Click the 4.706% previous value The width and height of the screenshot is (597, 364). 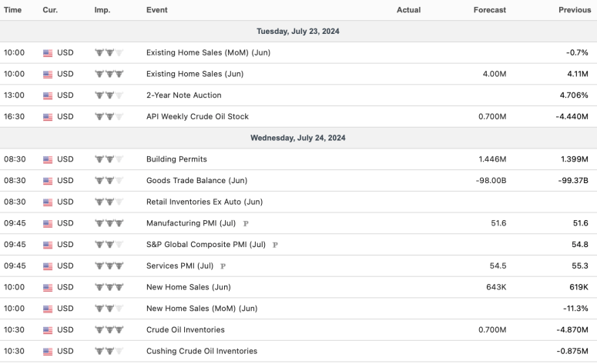pos(574,95)
